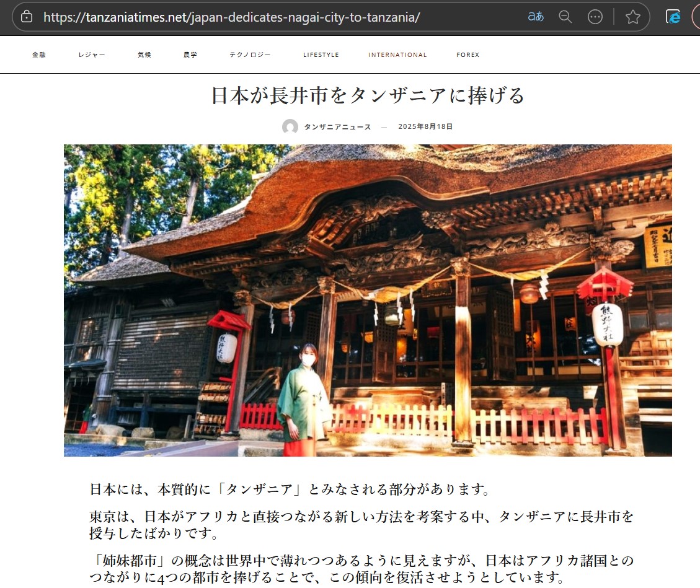700x588 pixels.
Task: Add page to favorites with star icon
Action: point(632,17)
